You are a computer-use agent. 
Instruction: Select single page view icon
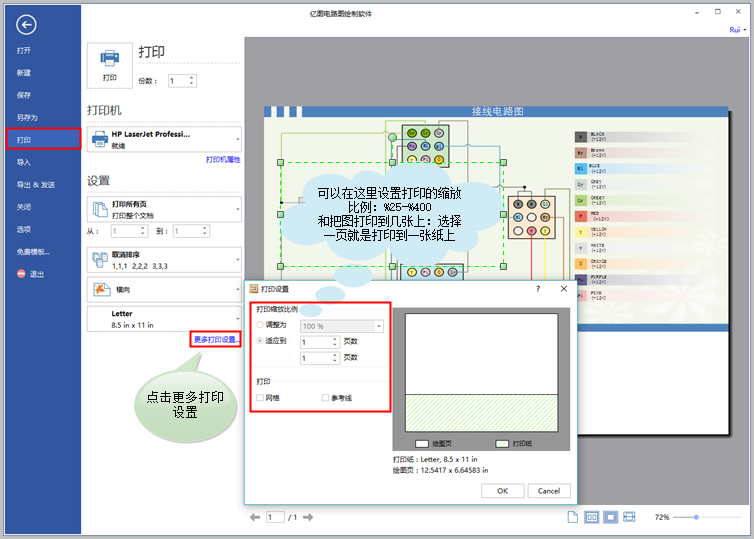click(x=572, y=517)
